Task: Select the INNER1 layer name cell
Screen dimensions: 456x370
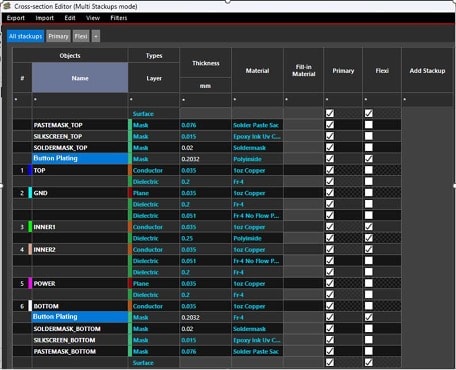Action: click(x=80, y=227)
